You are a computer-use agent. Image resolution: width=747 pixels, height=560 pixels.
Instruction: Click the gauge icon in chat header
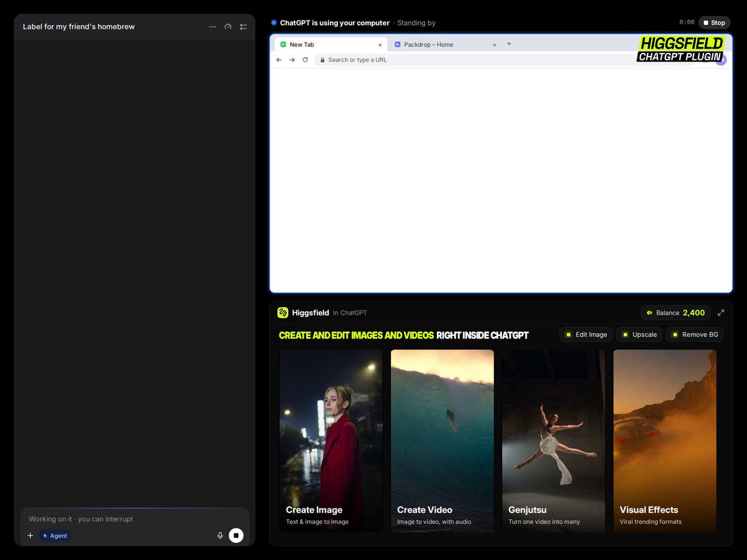coord(228,27)
